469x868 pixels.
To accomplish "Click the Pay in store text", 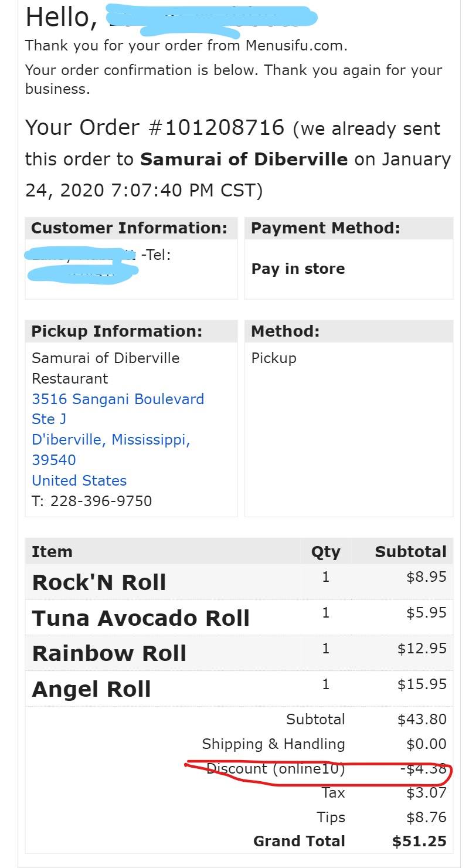I will (298, 269).
